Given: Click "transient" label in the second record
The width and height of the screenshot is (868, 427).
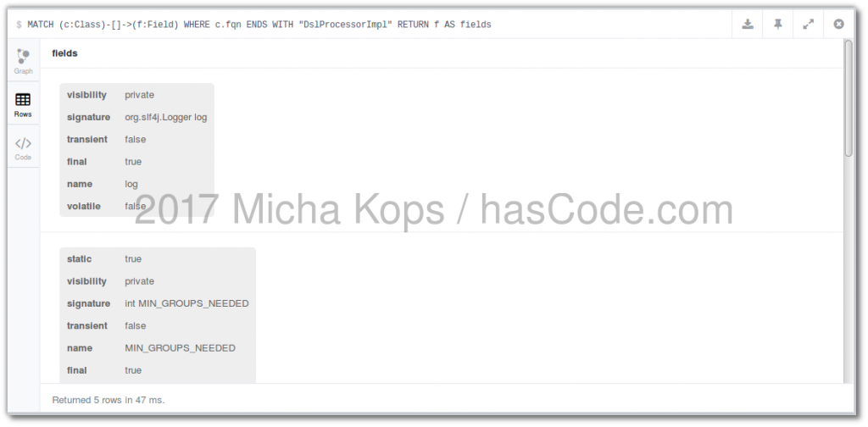Looking at the screenshot, I should (x=87, y=326).
